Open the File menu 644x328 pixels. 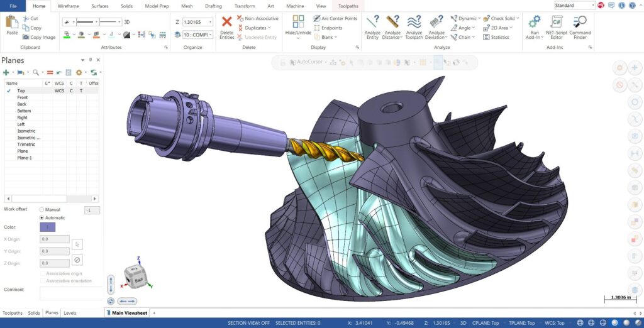click(x=13, y=6)
